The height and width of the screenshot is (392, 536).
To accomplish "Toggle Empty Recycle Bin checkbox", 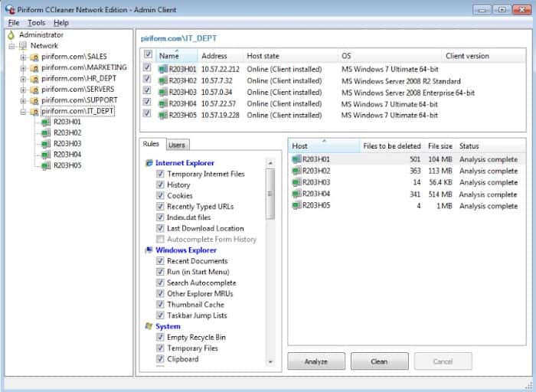I will pyautogui.click(x=160, y=337).
